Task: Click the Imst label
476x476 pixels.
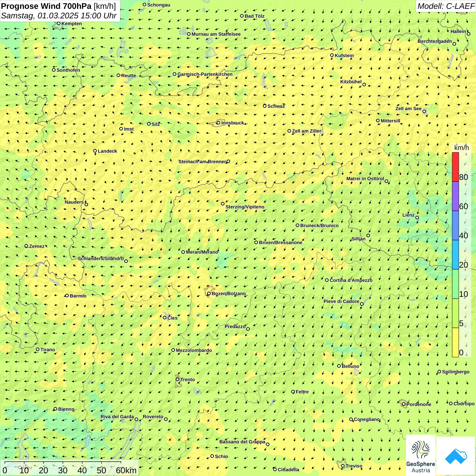Action: (129, 129)
